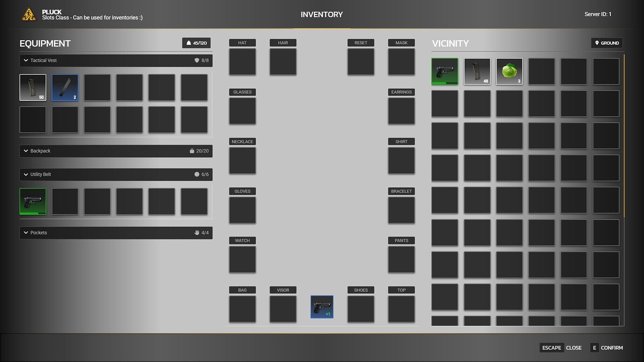Screen dimensions: 644x362
Task: Click the 'Server ID: 1' text
Action: click(x=598, y=14)
